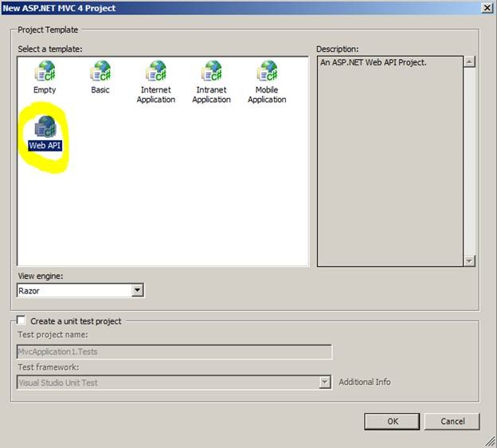Click Description scrollbar up arrow

[469, 61]
